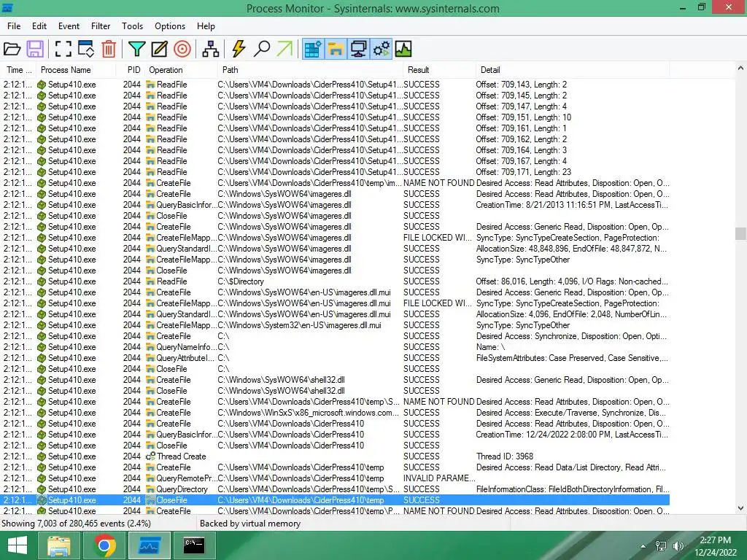Sort by the PID column header
The image size is (747, 560).
131,70
